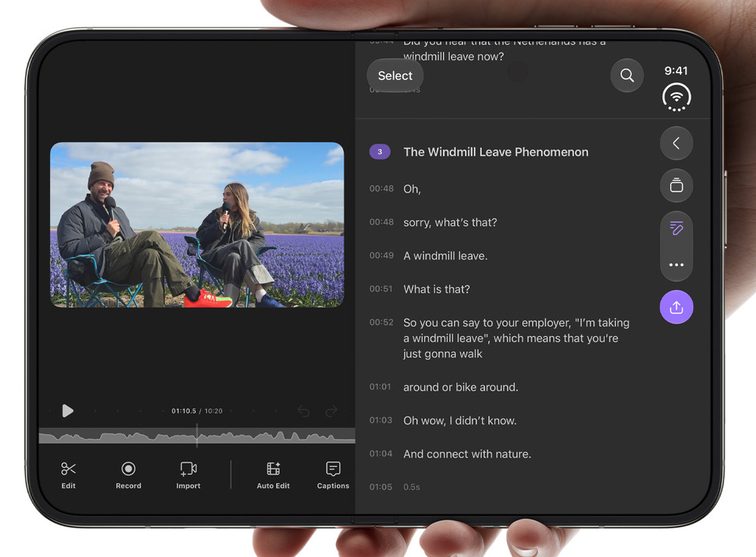
Task: Tap the Wi-Fi status indicator
Action: point(677,97)
